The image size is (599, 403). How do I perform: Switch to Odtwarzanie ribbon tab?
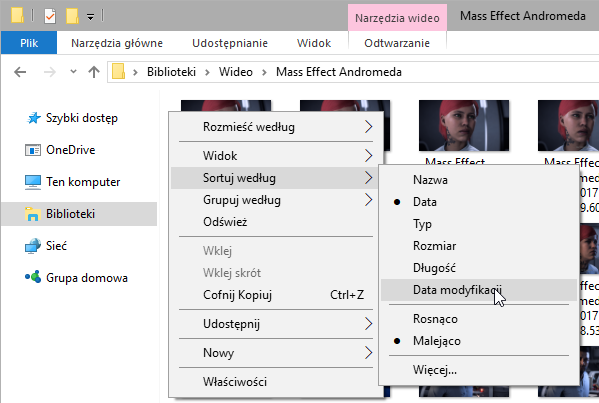point(397,43)
